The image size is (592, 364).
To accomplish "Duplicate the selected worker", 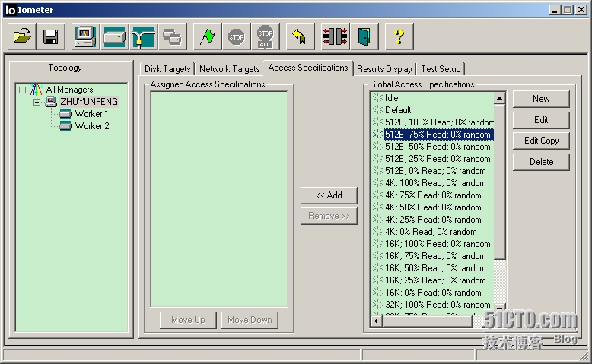I will point(173,36).
